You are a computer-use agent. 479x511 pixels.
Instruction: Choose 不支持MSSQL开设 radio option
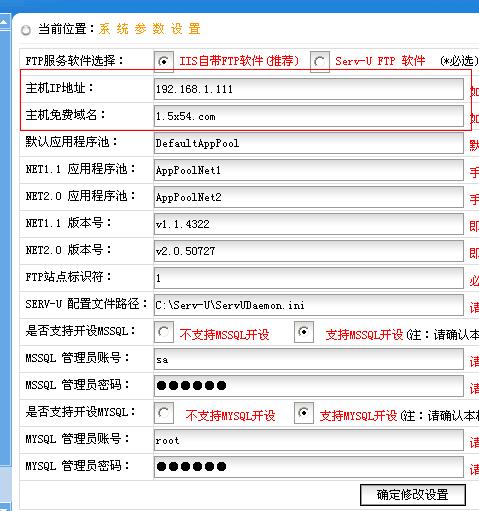164,332
